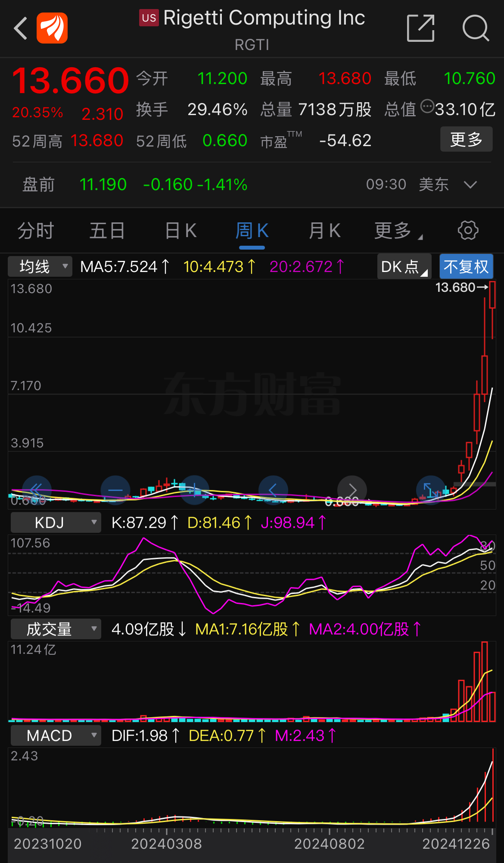Open the 均线 indicator dropdown
The width and height of the screenshot is (504, 863).
pos(40,266)
